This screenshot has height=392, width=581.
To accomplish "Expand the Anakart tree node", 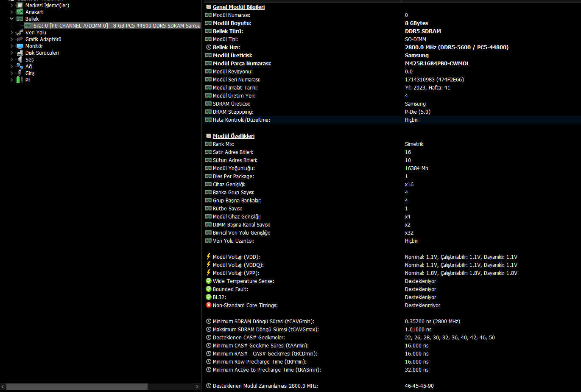I will pos(11,12).
